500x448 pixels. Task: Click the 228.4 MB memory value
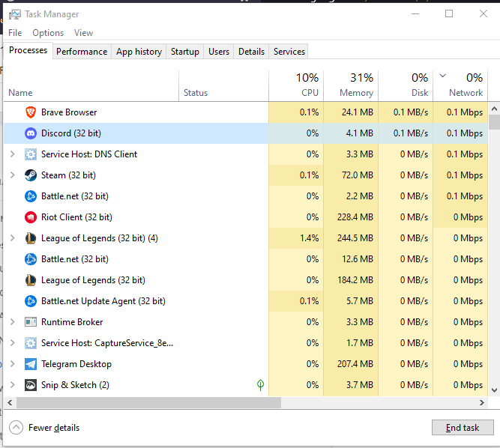[355, 217]
